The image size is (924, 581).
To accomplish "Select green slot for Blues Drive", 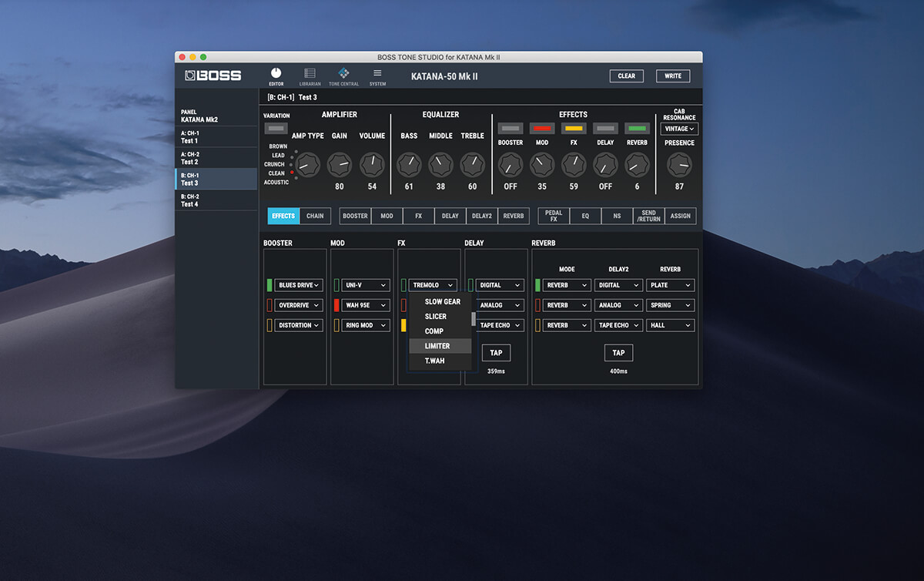I will coord(269,285).
